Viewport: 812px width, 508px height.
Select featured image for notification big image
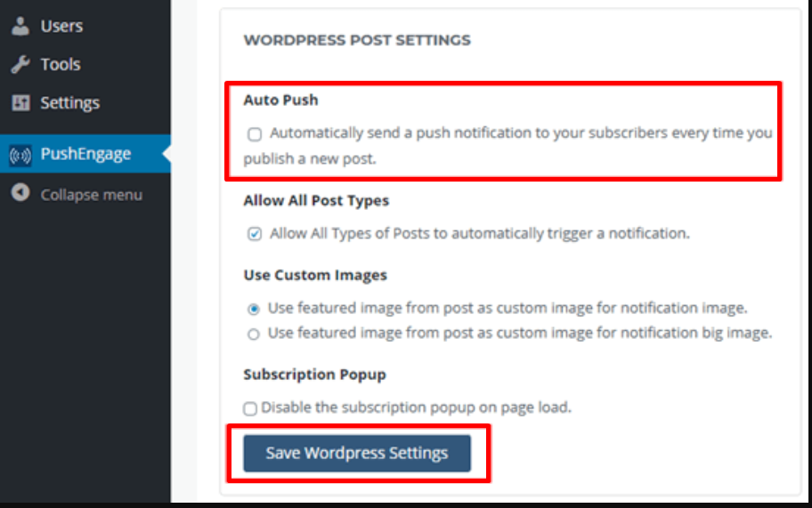click(x=254, y=335)
